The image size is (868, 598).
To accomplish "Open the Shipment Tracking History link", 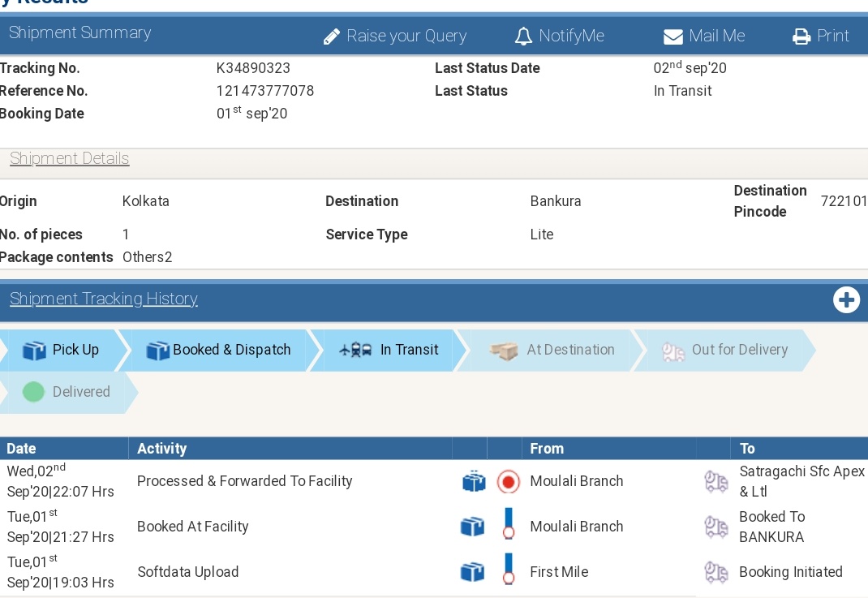I will 104,299.
